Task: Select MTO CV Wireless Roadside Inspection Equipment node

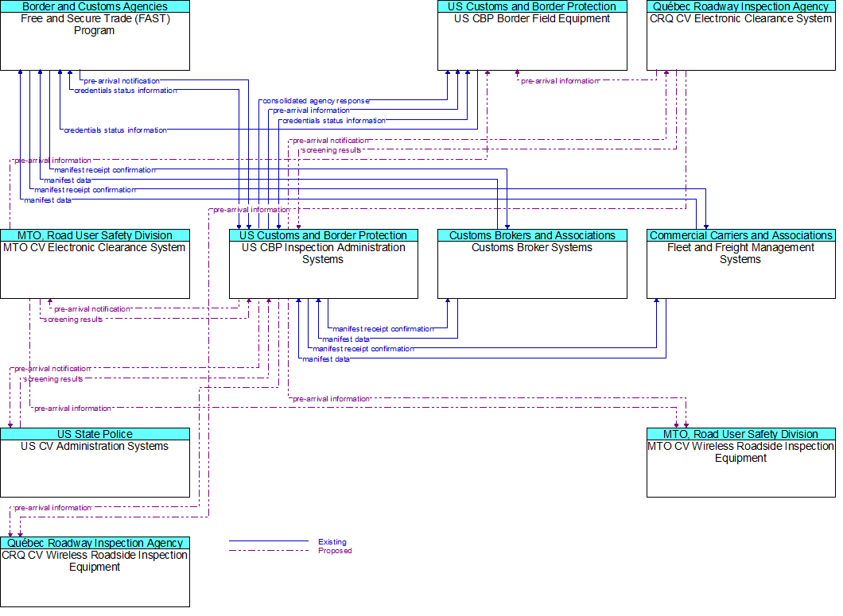Action: (741, 463)
